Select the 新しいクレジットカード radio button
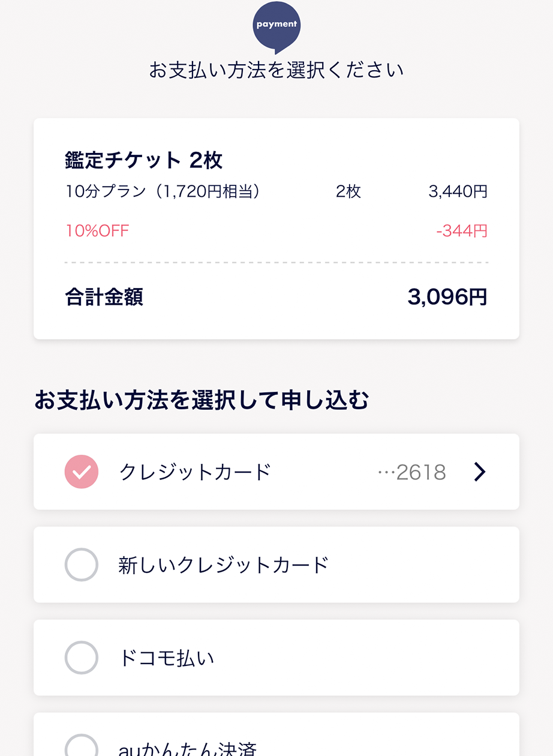553x756 pixels. 81,565
